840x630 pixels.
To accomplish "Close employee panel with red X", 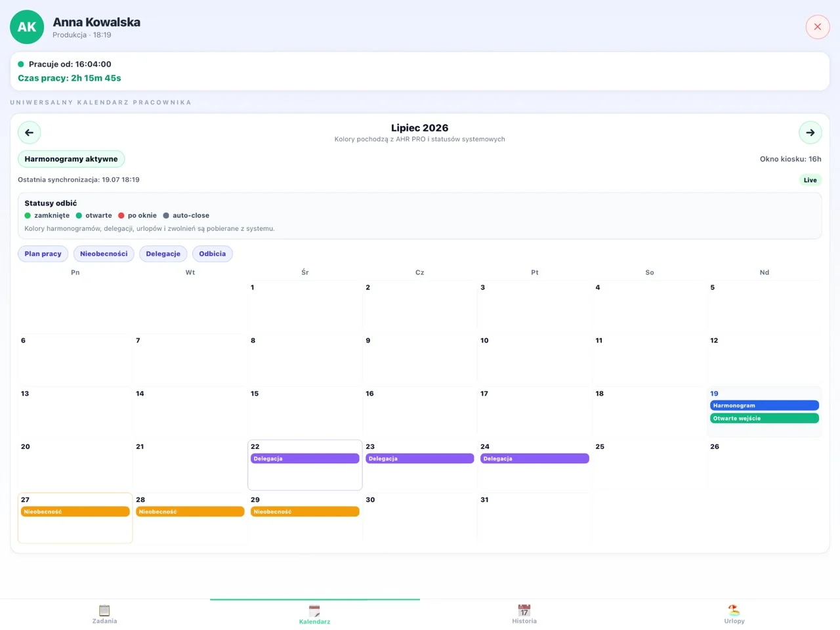I will (818, 27).
